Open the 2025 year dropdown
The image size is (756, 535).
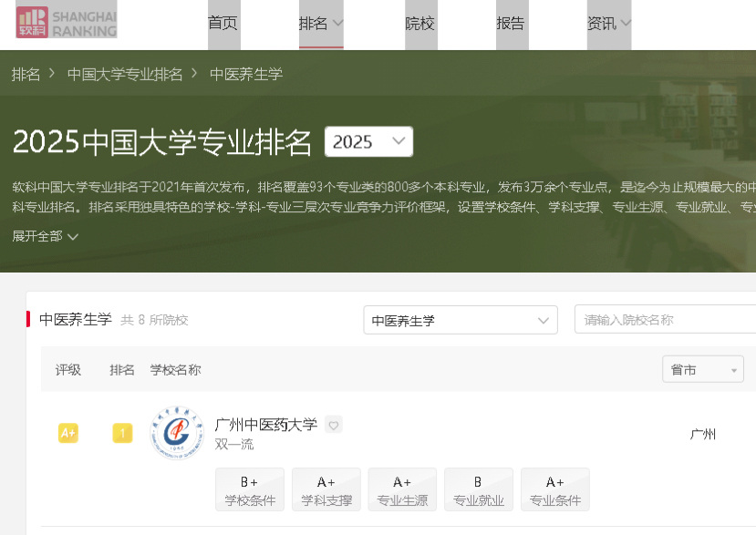368,141
